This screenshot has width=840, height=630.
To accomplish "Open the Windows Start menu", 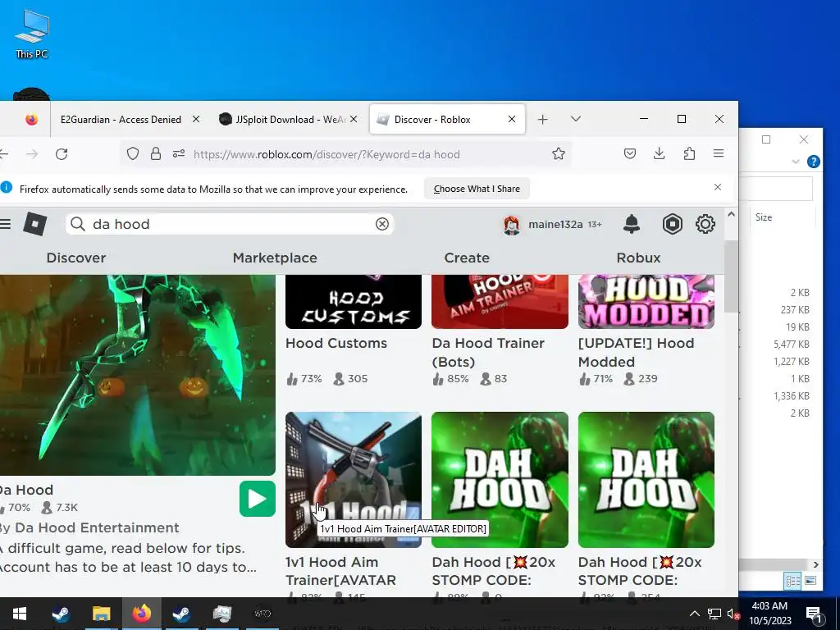I will pos(20,614).
